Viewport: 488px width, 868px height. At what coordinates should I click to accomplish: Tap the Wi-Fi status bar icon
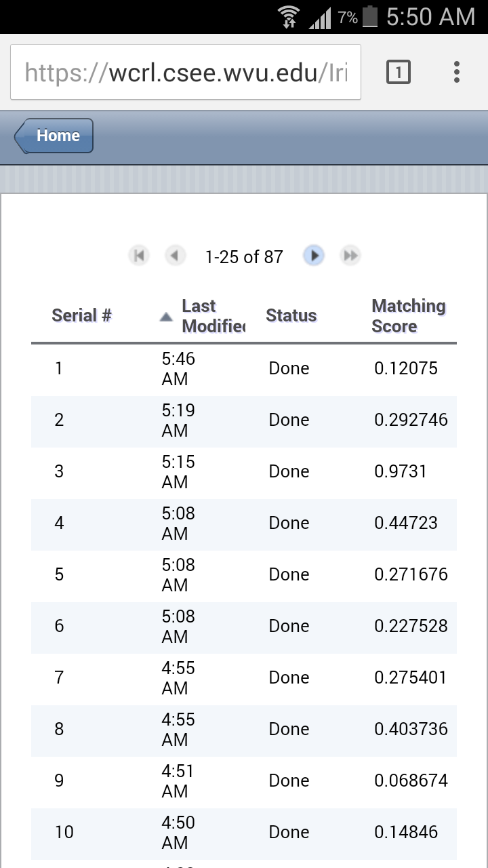click(289, 17)
